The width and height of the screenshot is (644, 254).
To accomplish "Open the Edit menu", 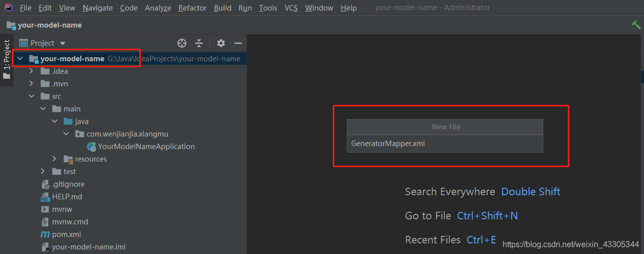I will pyautogui.click(x=45, y=8).
